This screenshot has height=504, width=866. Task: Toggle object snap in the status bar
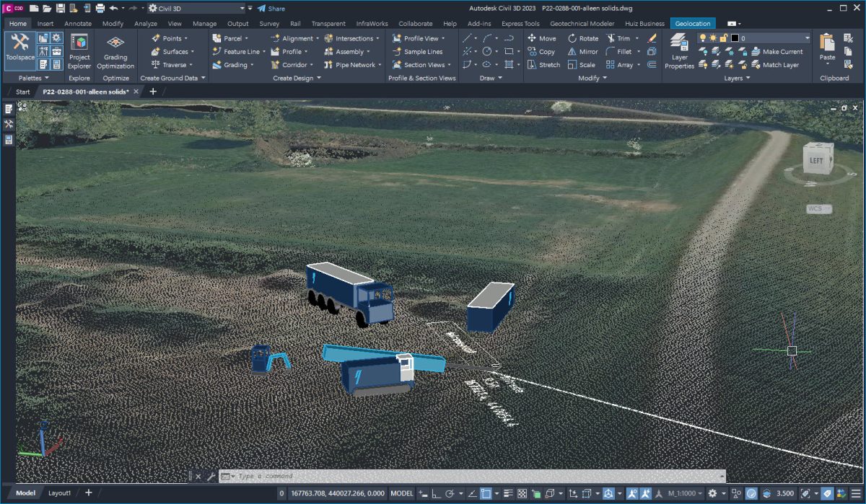484,494
